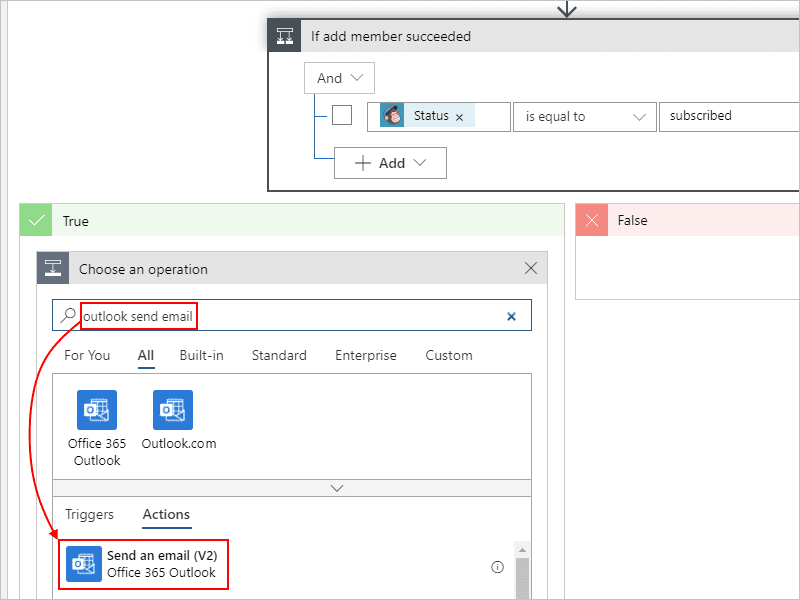Screen dimensions: 800x600
Task: Click the search magnifier icon
Action: click(x=68, y=315)
